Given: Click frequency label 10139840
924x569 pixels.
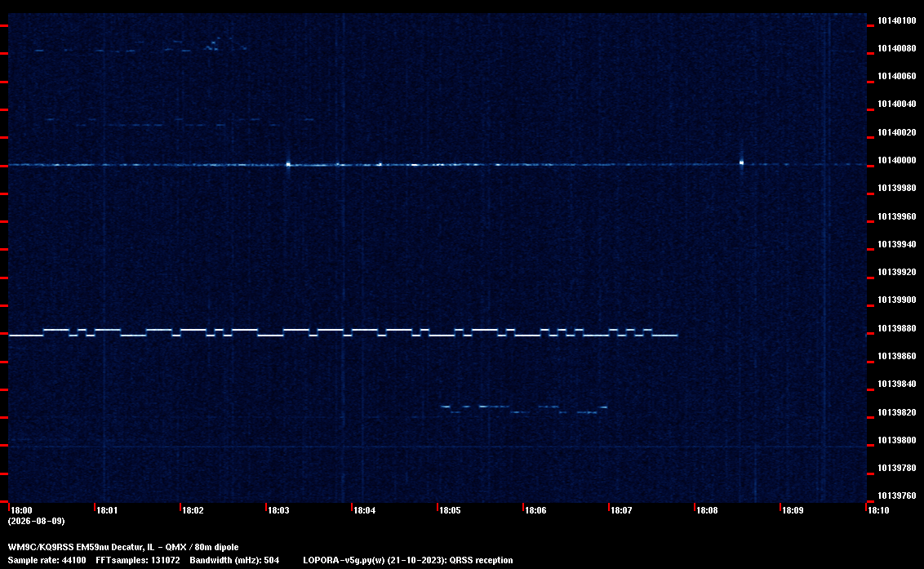Looking at the screenshot, I should [x=897, y=384].
